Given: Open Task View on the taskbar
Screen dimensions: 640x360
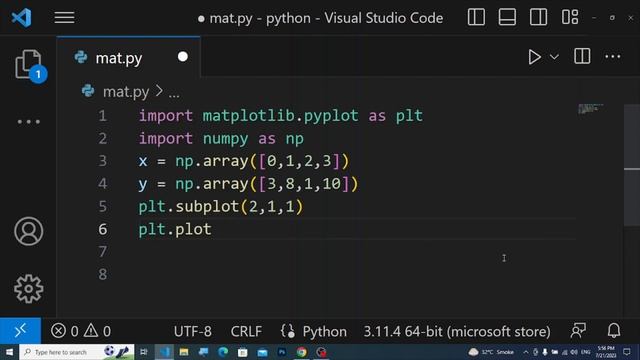Looking at the screenshot, I should click(144, 352).
